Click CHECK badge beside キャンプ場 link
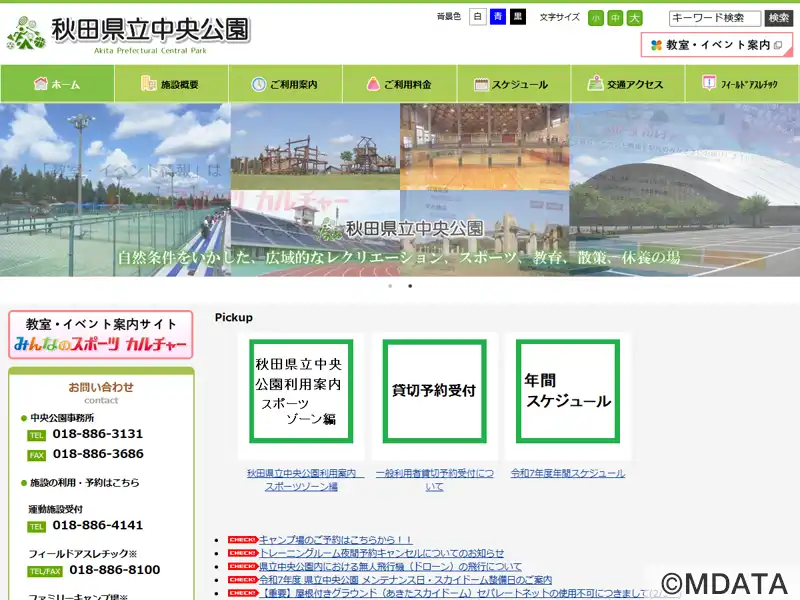Viewport: 800px width, 600px height. click(x=242, y=540)
